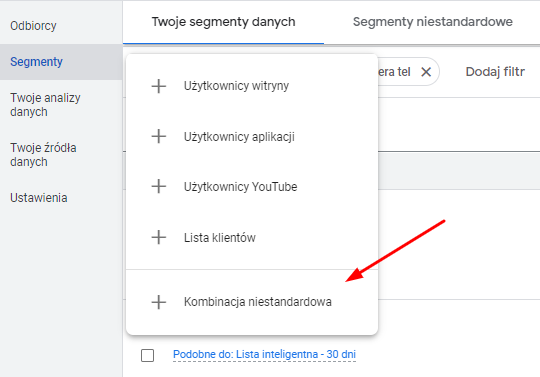The height and width of the screenshot is (377, 540).
Task: Switch to Twoje segmenty danych tab
Action: 224,22
